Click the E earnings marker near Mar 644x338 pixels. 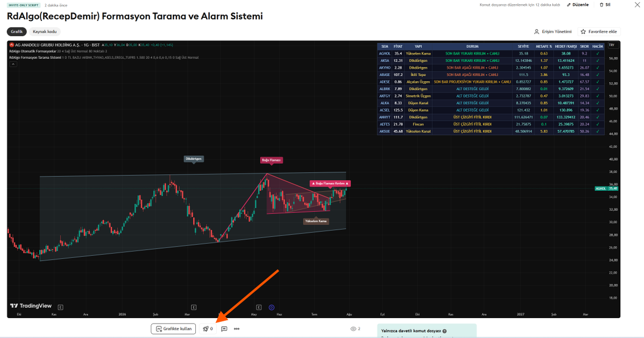193,307
